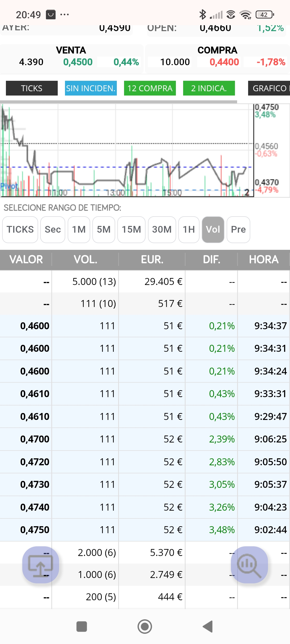
Task: Select trade row at 9:34:24
Action: tap(145, 371)
